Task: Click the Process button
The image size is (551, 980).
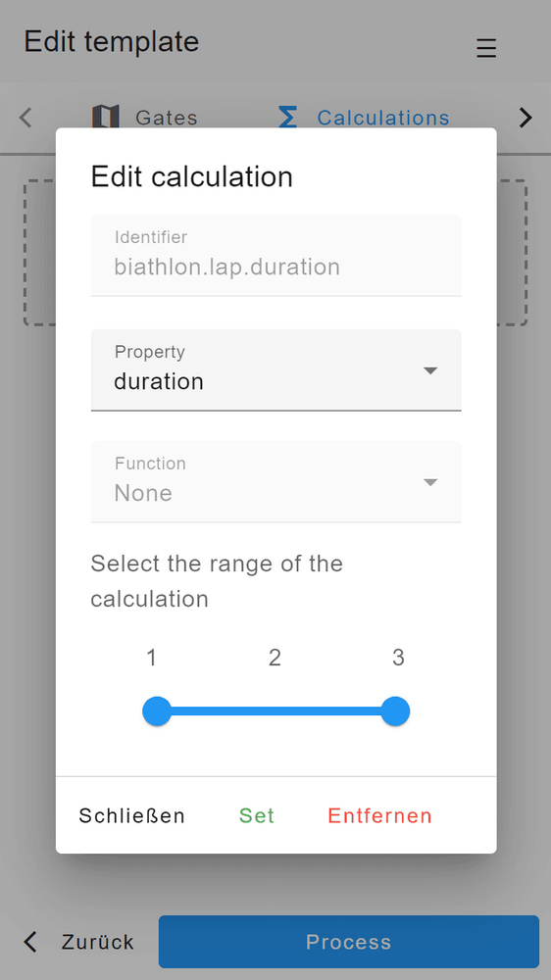Action: tap(348, 942)
